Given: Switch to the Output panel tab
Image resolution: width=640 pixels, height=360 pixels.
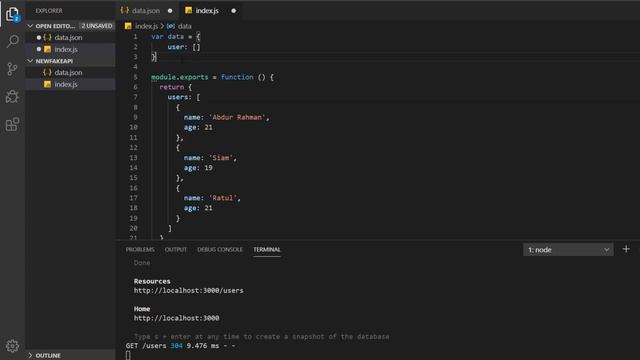Looking at the screenshot, I should [x=176, y=249].
